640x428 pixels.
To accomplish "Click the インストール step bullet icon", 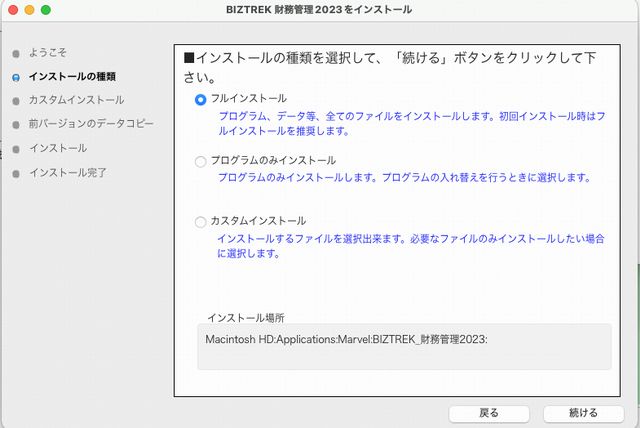I will click(16, 149).
